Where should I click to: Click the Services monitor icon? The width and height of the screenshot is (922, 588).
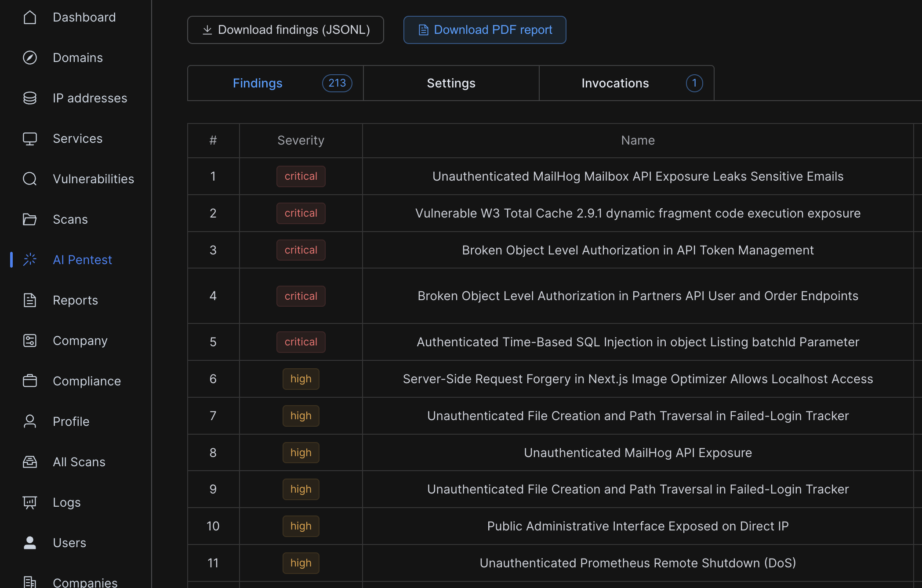point(30,138)
